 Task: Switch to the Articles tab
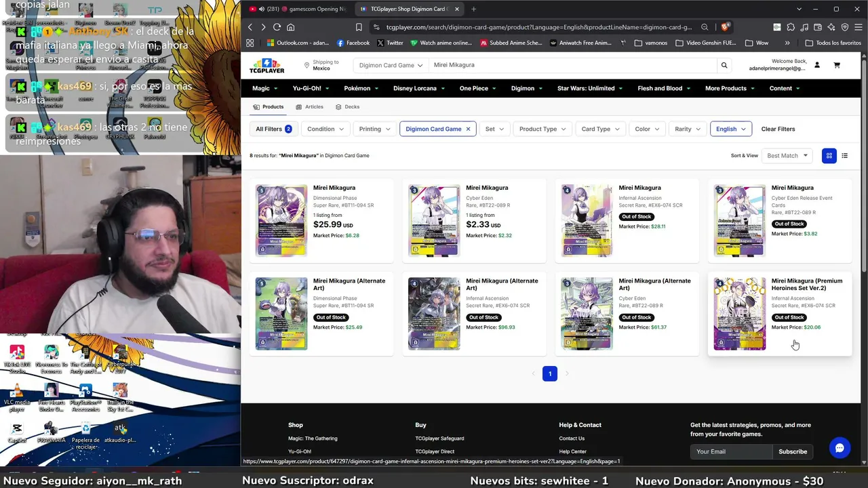point(310,107)
